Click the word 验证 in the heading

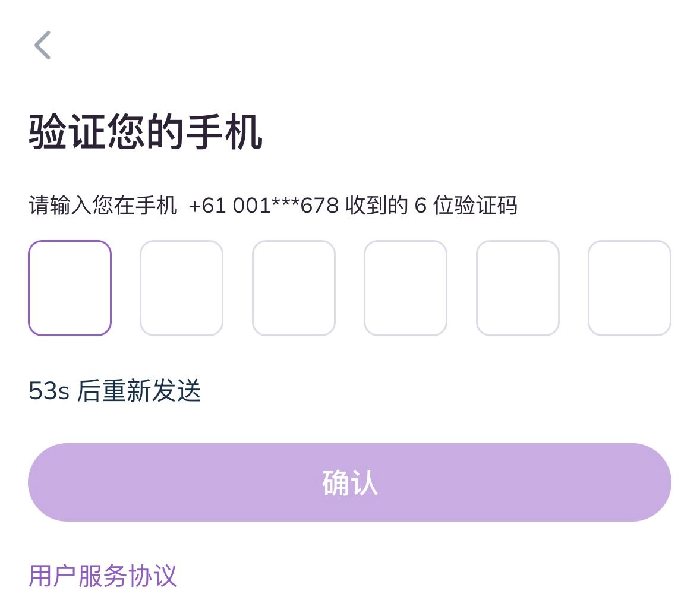pos(67,132)
